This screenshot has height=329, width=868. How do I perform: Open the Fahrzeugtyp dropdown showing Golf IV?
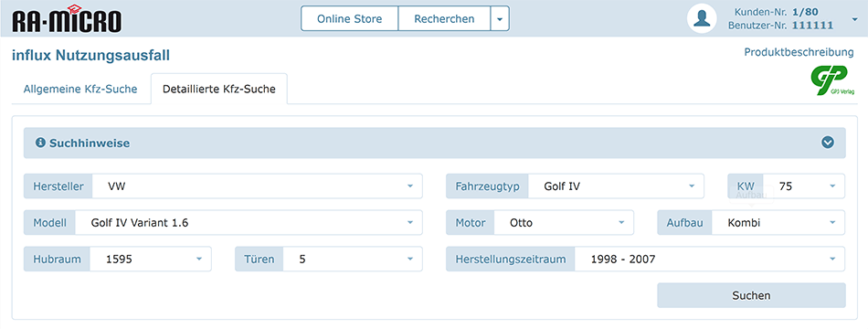click(616, 186)
